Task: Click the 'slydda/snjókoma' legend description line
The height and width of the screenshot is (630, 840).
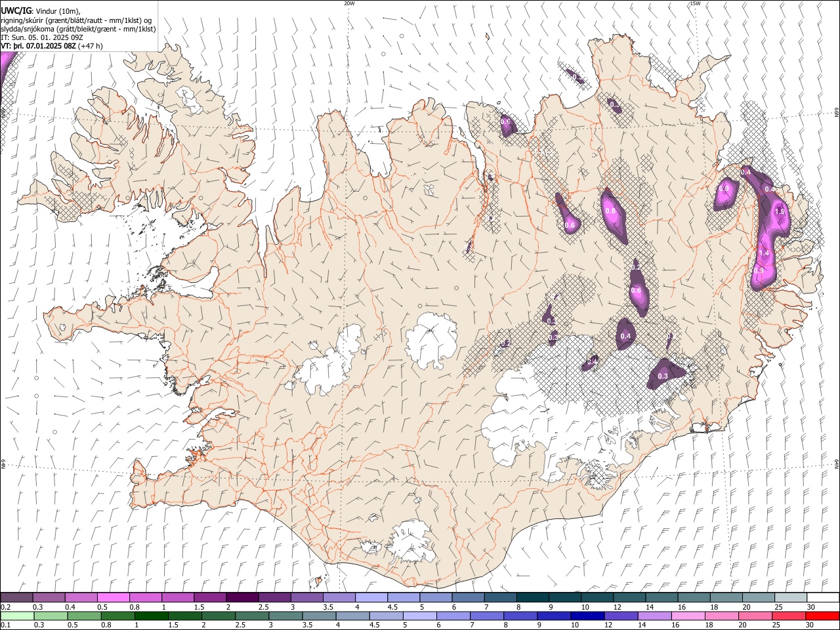Action: 78,29
